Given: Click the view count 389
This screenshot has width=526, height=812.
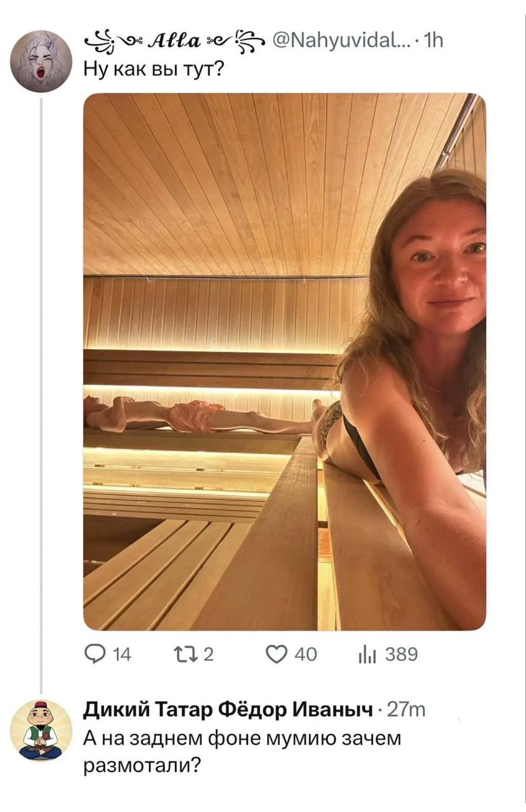Looking at the screenshot, I should coord(401,655).
